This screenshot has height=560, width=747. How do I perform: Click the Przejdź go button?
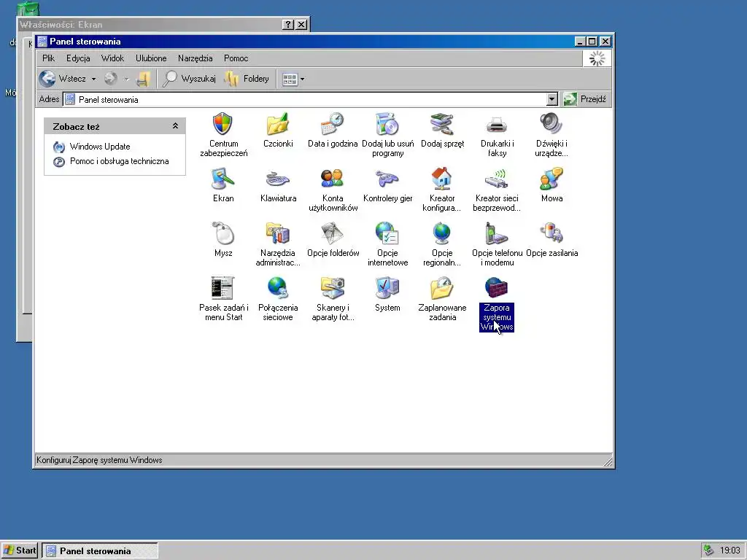pyautogui.click(x=585, y=99)
